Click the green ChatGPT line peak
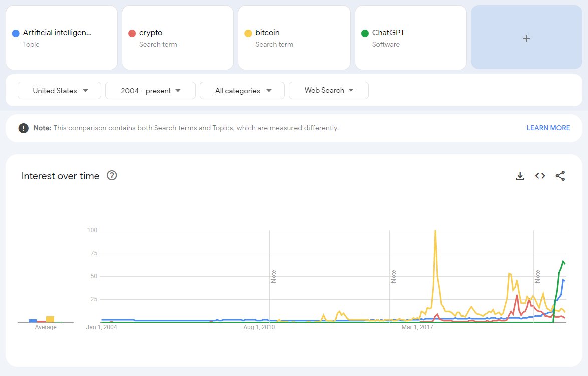 [x=563, y=261]
